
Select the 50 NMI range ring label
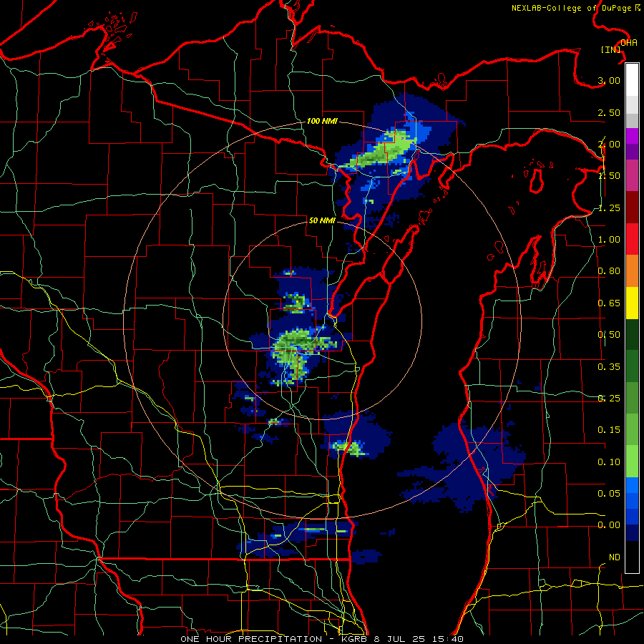point(322,220)
